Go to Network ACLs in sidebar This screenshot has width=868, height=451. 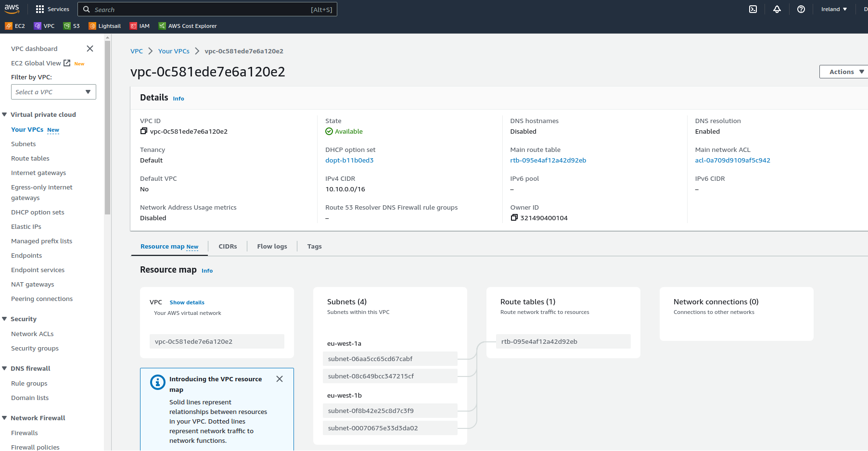(x=32, y=334)
